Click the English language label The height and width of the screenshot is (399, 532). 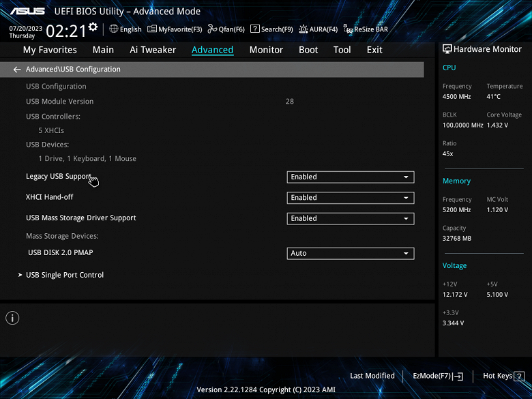[131, 29]
